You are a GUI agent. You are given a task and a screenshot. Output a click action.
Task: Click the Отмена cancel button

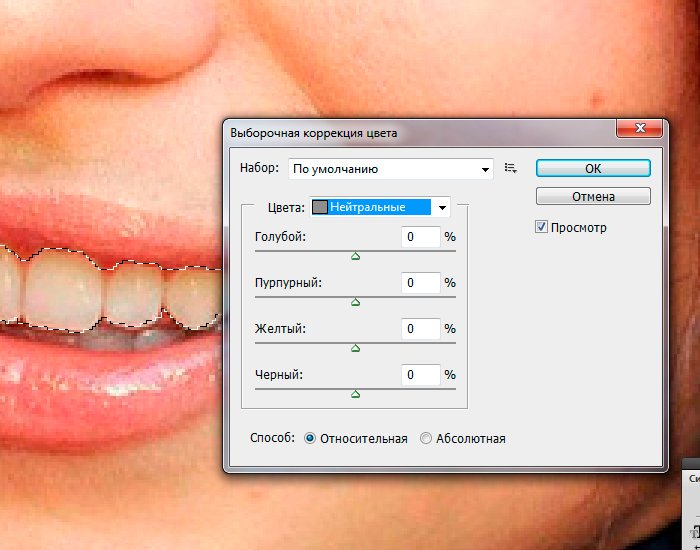click(x=593, y=196)
